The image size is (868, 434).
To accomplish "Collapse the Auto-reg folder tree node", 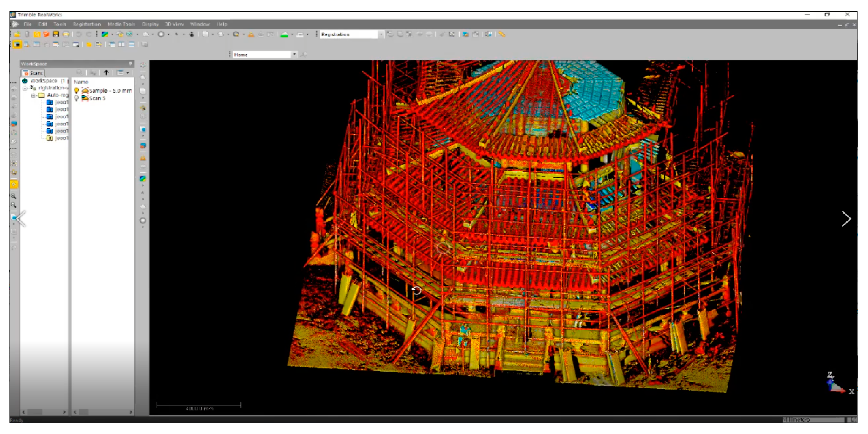I will tap(33, 95).
